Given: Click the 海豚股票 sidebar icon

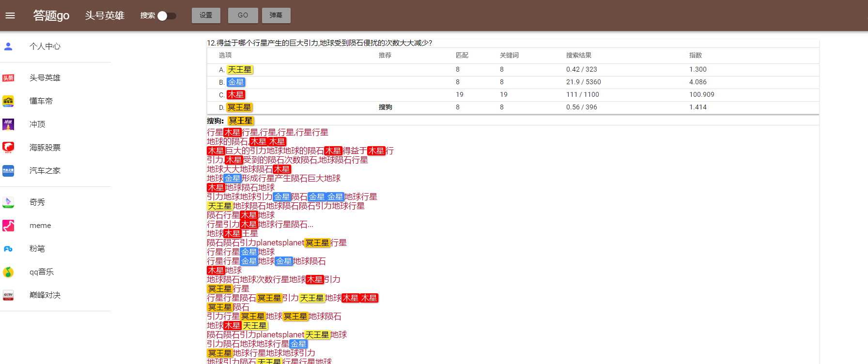Looking at the screenshot, I should click(x=8, y=148).
